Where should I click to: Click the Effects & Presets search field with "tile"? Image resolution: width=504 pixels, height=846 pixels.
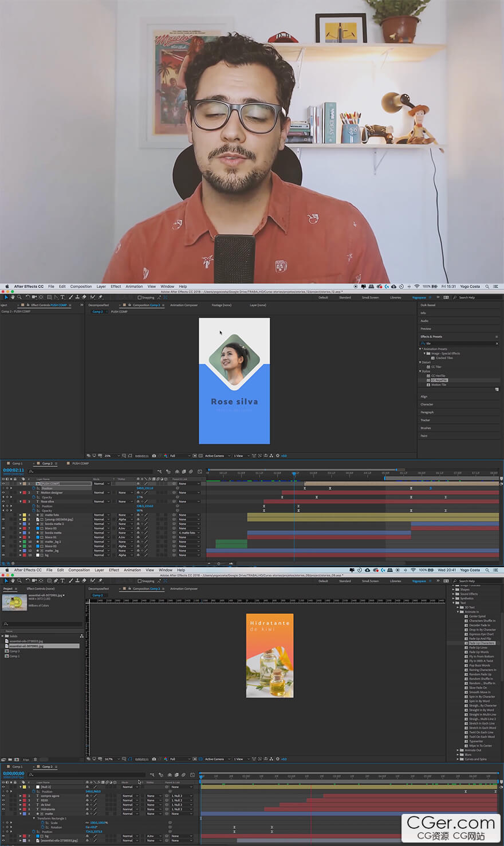(459, 344)
